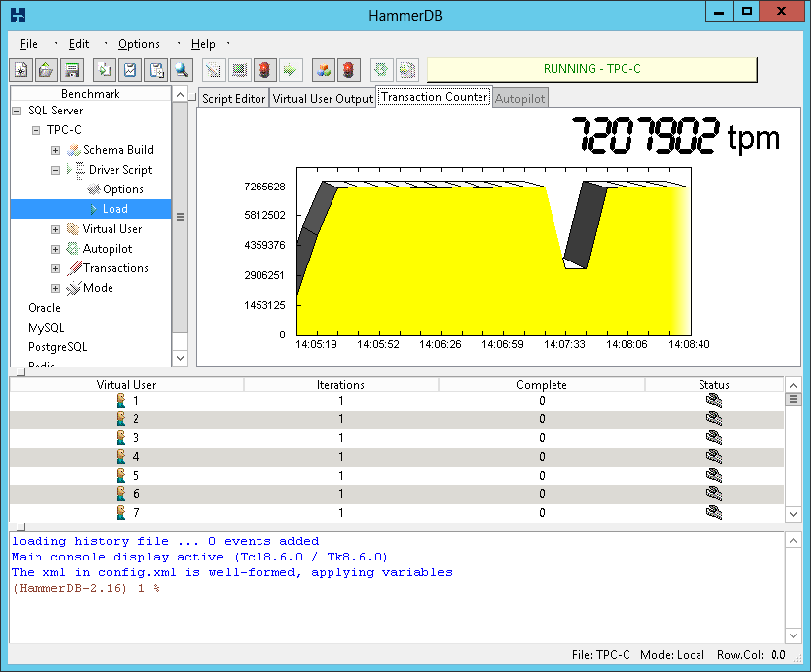
Task: Click the status icon for virtual user 4
Action: (x=714, y=456)
